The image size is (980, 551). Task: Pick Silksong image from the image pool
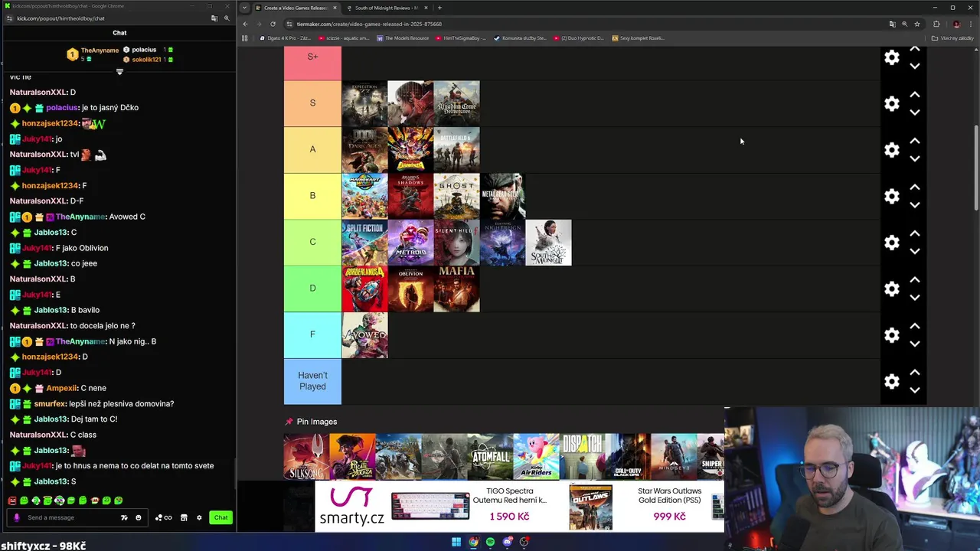pos(306,457)
